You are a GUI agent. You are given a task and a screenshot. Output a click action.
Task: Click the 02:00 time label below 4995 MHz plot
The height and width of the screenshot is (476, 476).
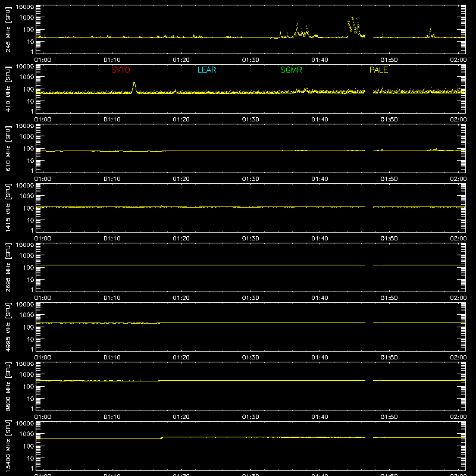458,358
